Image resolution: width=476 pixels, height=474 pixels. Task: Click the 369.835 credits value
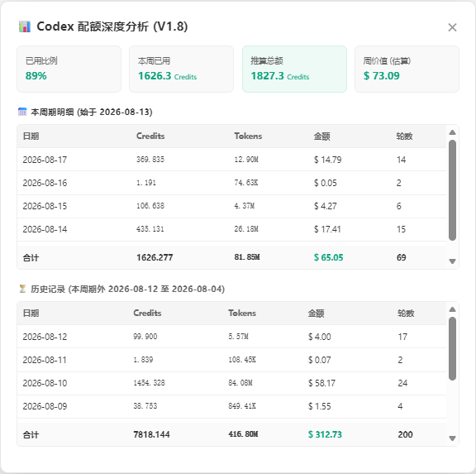pyautogui.click(x=150, y=159)
